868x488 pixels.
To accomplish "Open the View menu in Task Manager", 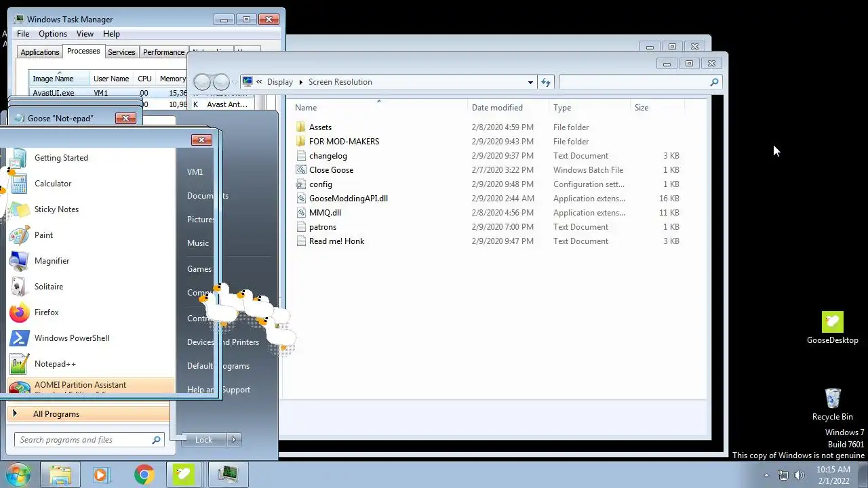I will point(85,34).
